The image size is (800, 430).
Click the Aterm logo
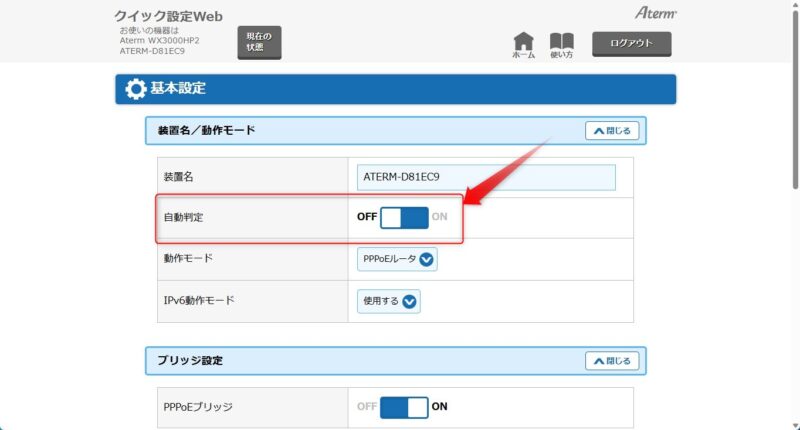click(x=657, y=13)
